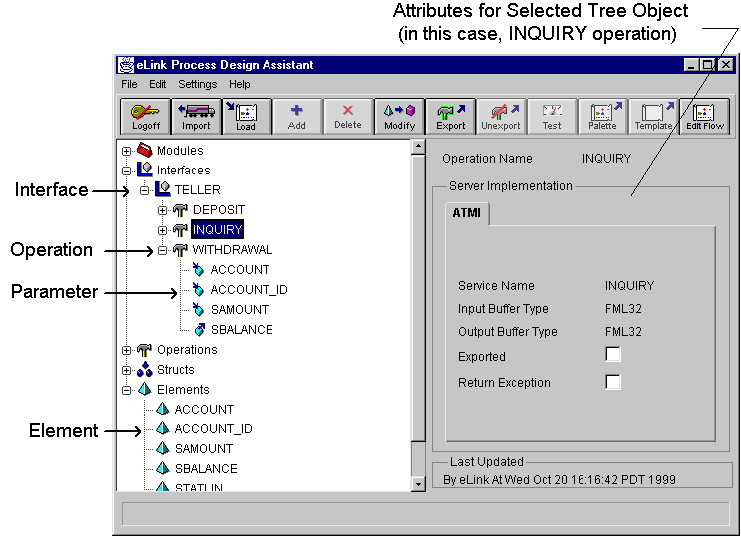The image size is (741, 537).
Task: Click the 'Input Buffer Type' FML32 value
Action: [623, 309]
